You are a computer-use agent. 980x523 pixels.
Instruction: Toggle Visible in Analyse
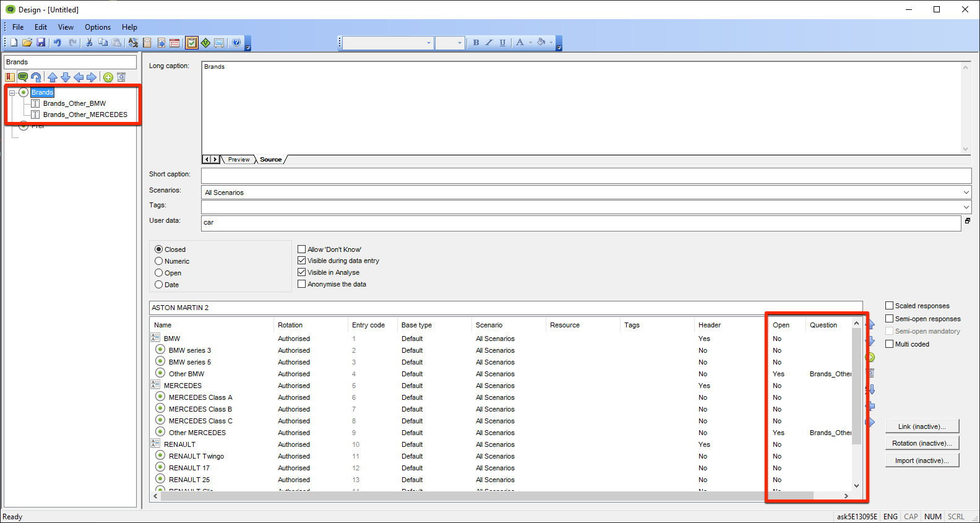pyautogui.click(x=302, y=272)
